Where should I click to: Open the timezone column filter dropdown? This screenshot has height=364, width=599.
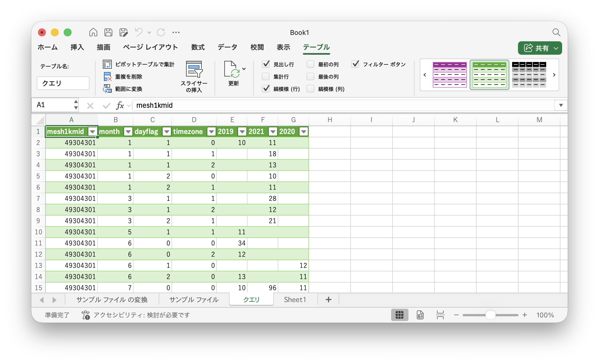[211, 131]
